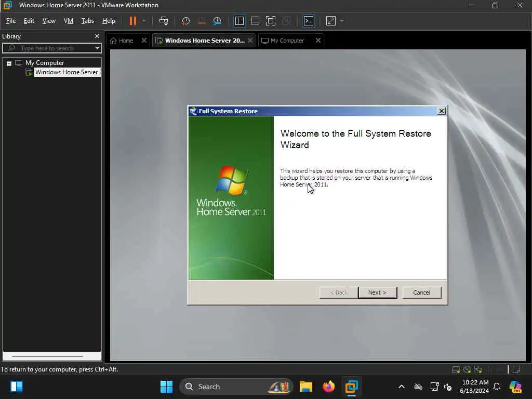Collapse the My Computer tree node

tap(9, 63)
